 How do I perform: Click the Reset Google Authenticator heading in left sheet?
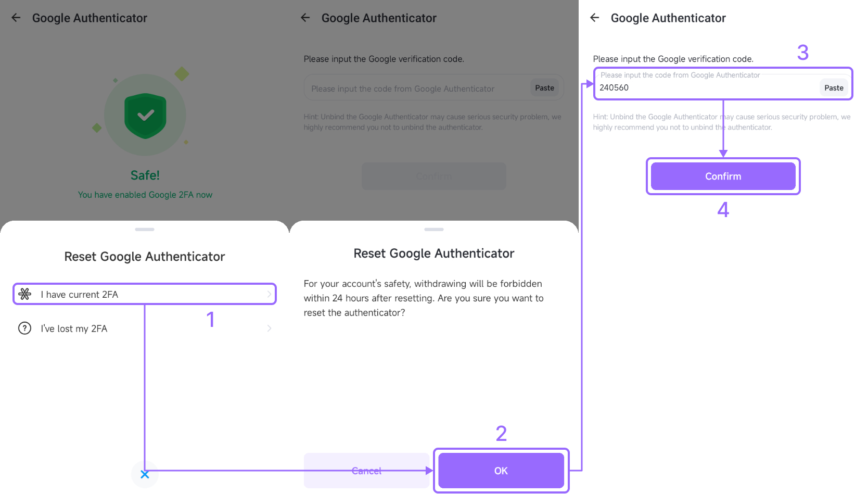[x=145, y=257]
